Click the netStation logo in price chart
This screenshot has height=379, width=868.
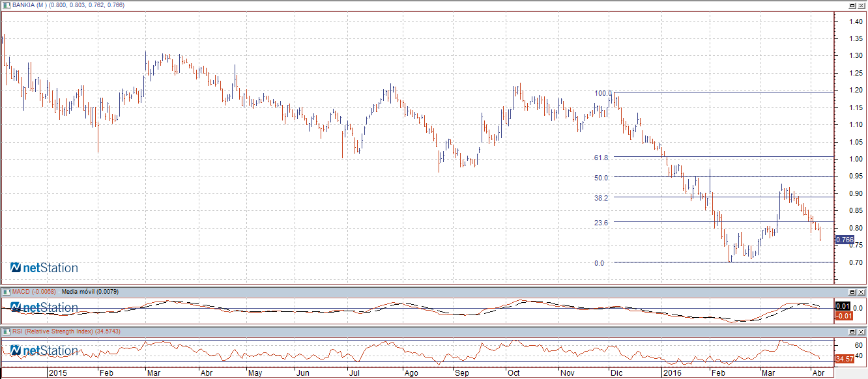coord(44,268)
